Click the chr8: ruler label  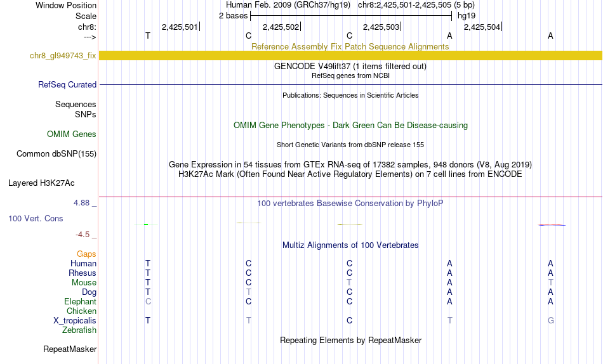(88, 27)
